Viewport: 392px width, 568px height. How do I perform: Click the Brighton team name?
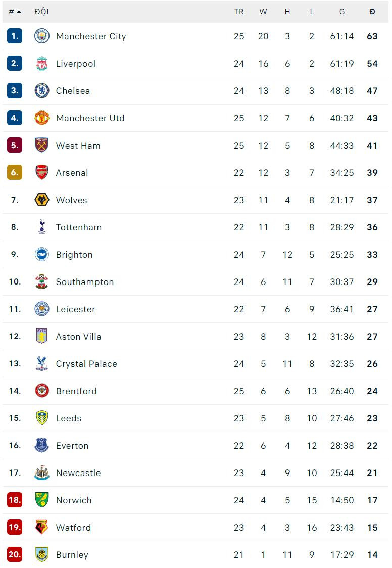74,255
